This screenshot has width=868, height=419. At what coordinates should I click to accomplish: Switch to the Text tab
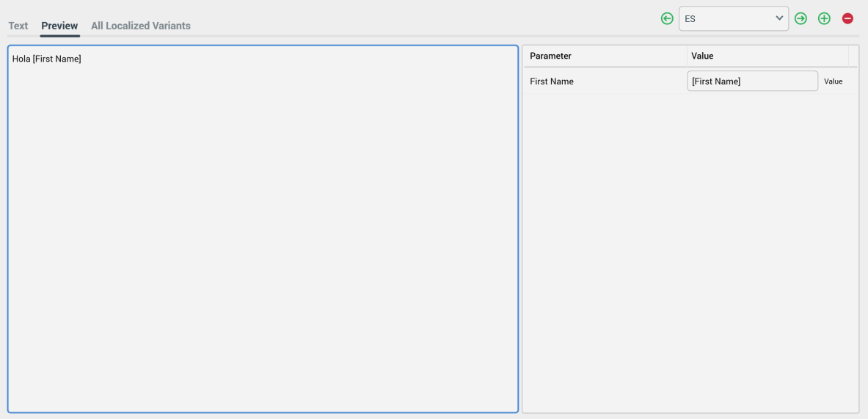pyautogui.click(x=18, y=26)
